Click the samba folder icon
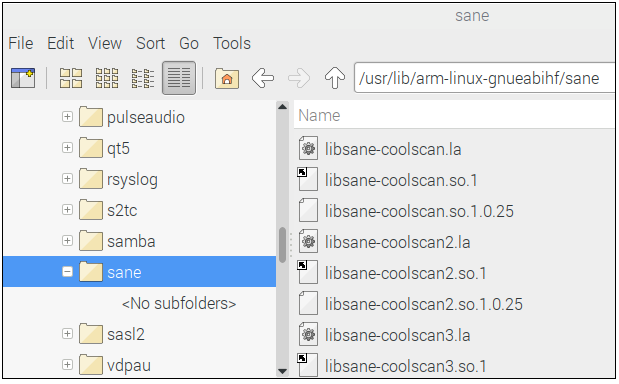Image resolution: width=619 pixels, height=384 pixels. coord(91,241)
